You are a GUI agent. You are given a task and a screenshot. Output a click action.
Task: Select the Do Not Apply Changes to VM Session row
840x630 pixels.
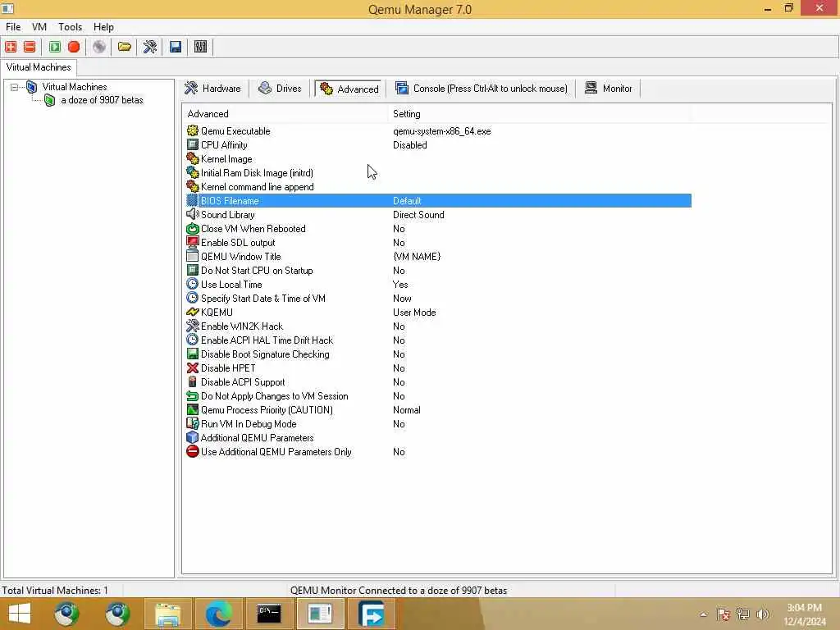tap(438, 396)
